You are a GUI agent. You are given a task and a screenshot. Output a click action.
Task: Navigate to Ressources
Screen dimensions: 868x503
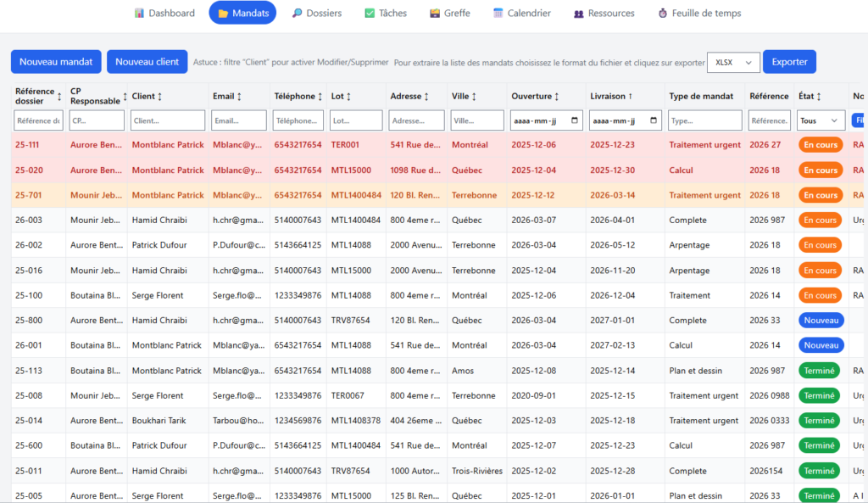[x=604, y=14]
